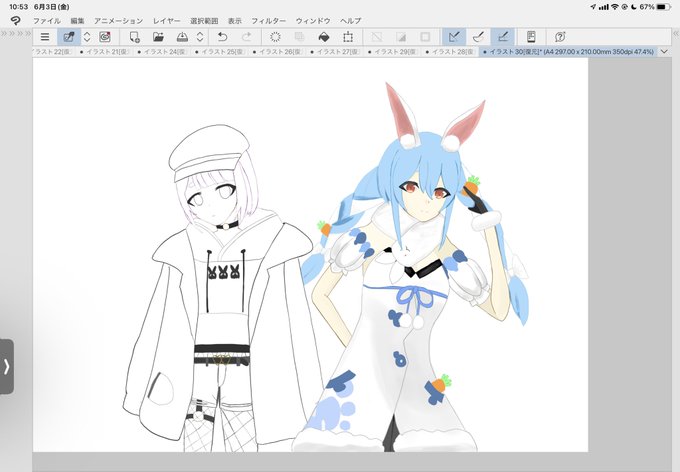Fill with the paint bucket icon
Viewport: 680px width, 472px height.
coord(324,37)
